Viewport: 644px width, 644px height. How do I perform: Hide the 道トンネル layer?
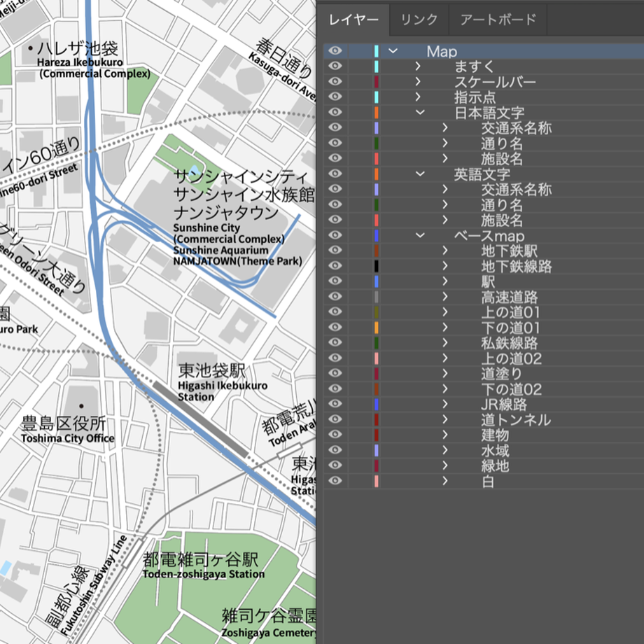click(x=335, y=419)
